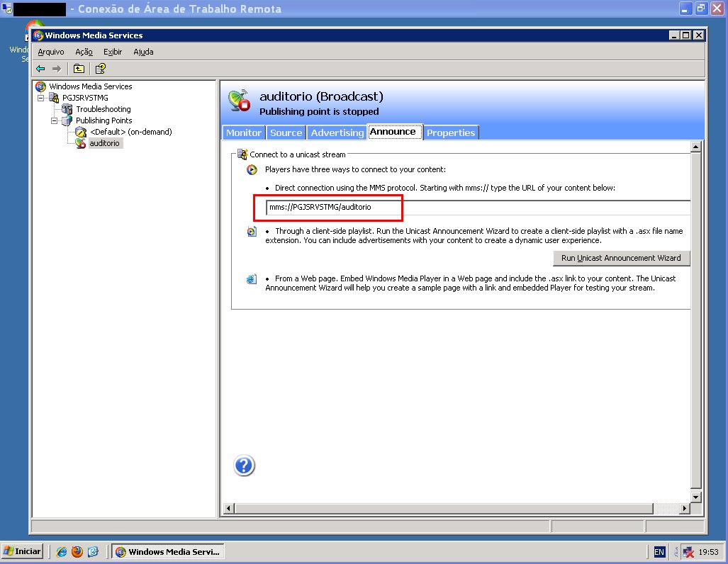This screenshot has height=564, width=728.
Task: Click the Iniciar start button
Action: click(x=22, y=551)
